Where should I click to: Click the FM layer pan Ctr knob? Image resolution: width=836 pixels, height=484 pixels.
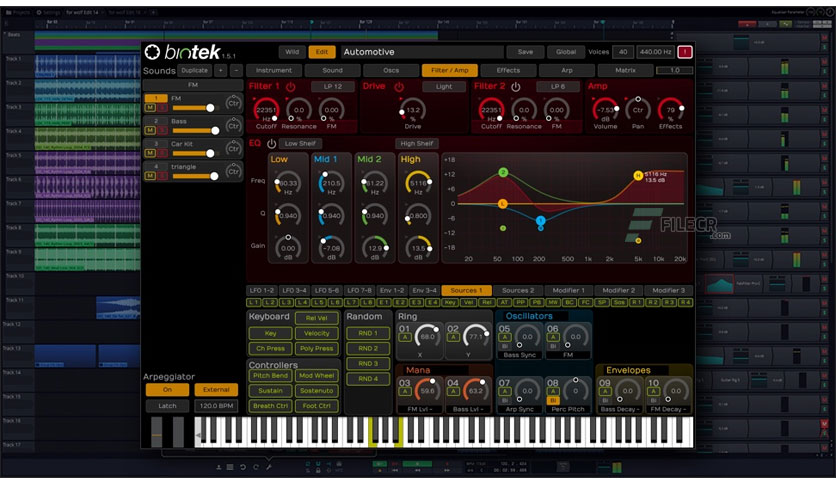(x=233, y=102)
